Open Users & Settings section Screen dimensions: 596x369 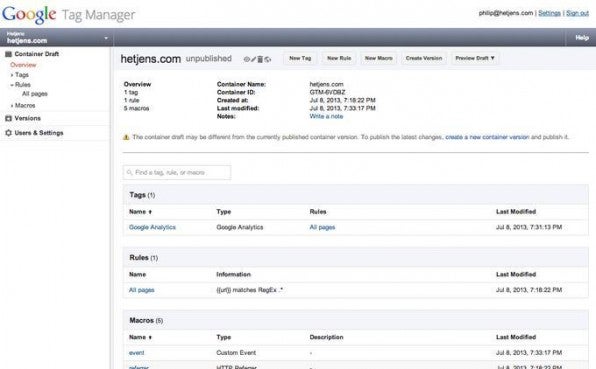tap(39, 133)
